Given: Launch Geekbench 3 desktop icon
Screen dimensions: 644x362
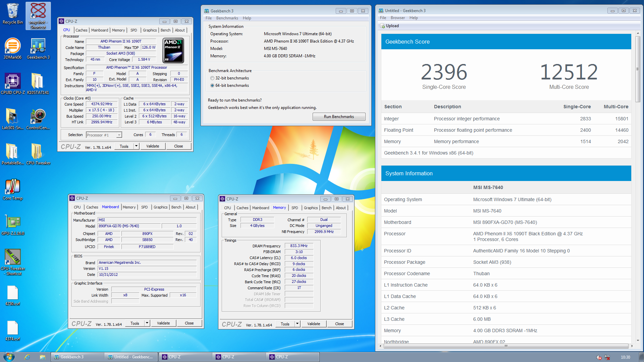Looking at the screenshot, I should click(x=38, y=49).
